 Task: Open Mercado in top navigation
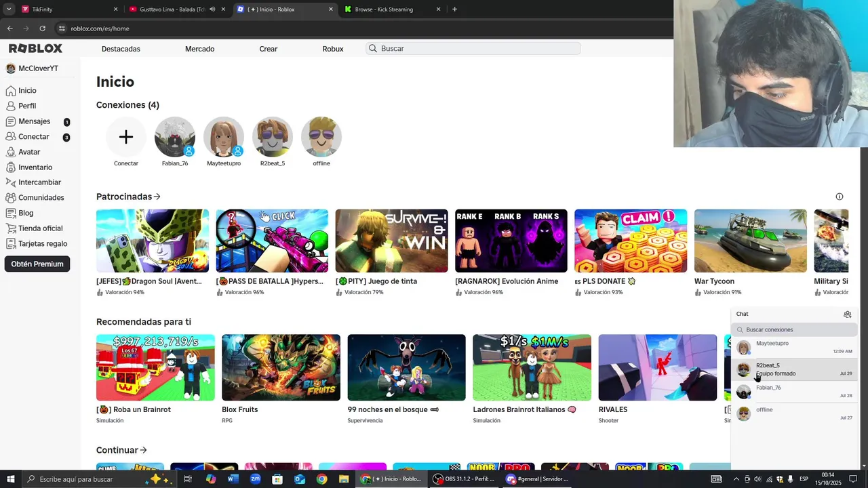point(199,49)
